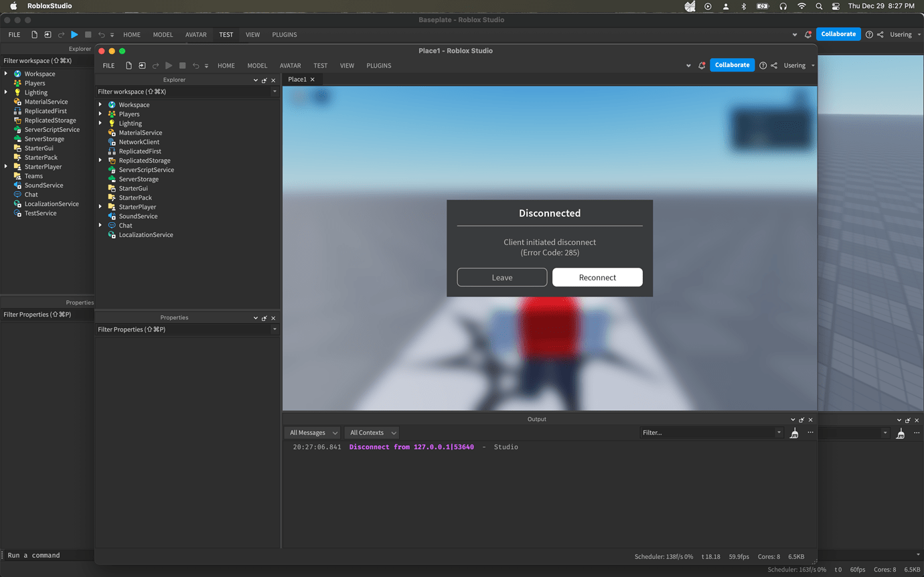Viewport: 924px width, 577px height.
Task: Click the Undo arrow icon
Action: coord(196,65)
